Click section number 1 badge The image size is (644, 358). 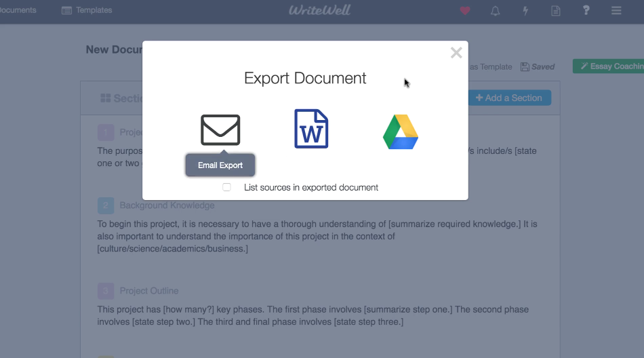click(106, 132)
